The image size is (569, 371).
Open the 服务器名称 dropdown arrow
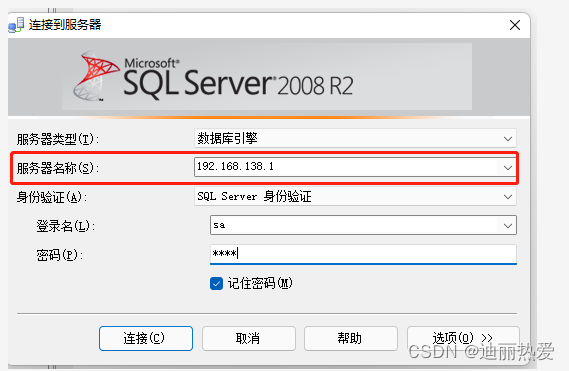pos(508,168)
